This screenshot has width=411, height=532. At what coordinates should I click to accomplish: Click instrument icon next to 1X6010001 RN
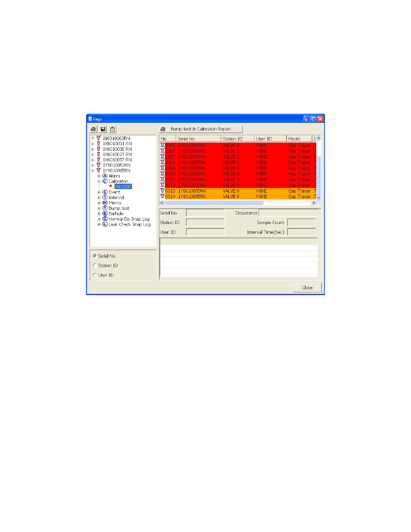click(x=99, y=143)
